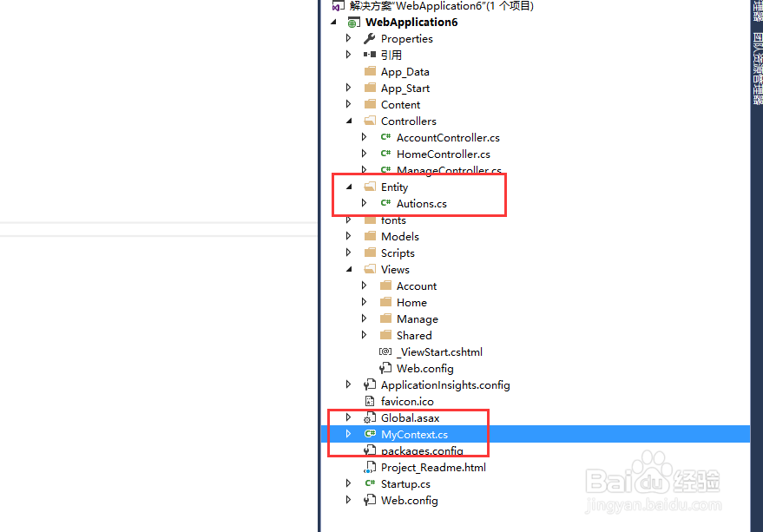Expand the Startup.cs node

click(x=348, y=483)
